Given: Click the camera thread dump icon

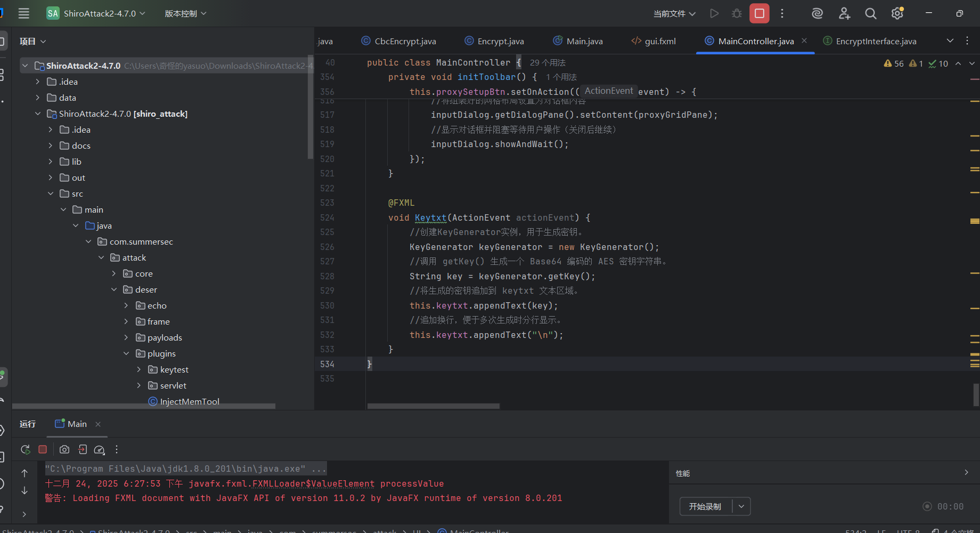Looking at the screenshot, I should tap(64, 449).
